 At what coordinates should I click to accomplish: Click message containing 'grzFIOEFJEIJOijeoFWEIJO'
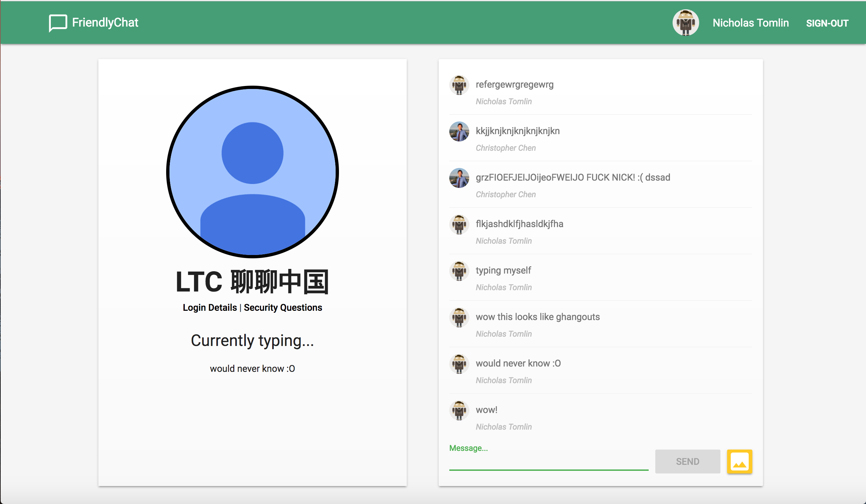point(573,178)
